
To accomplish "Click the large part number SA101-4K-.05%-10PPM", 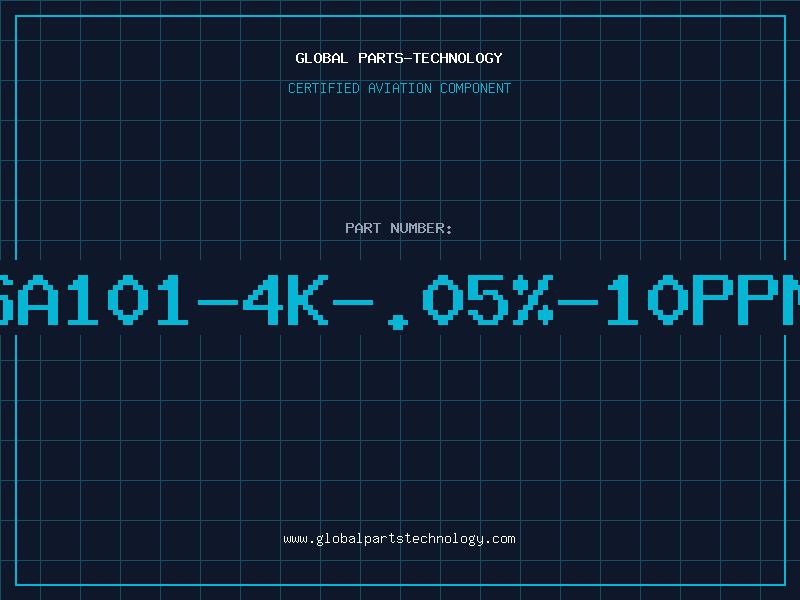I will pos(400,301).
